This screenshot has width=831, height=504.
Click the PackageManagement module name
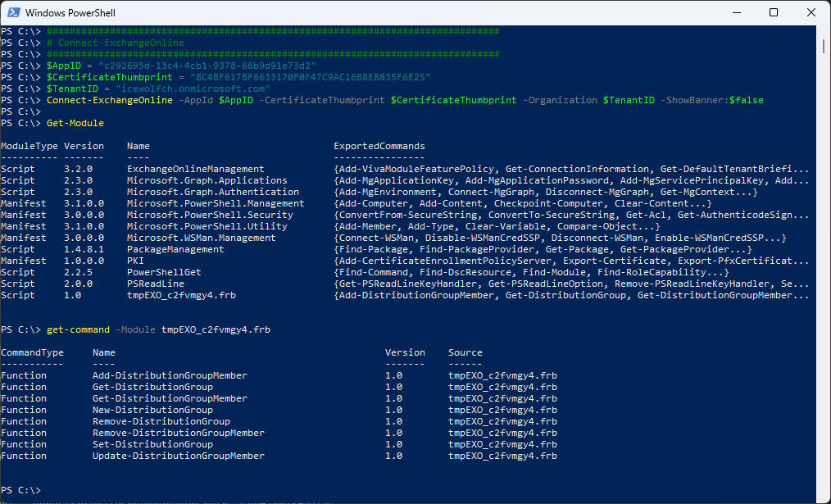(175, 250)
